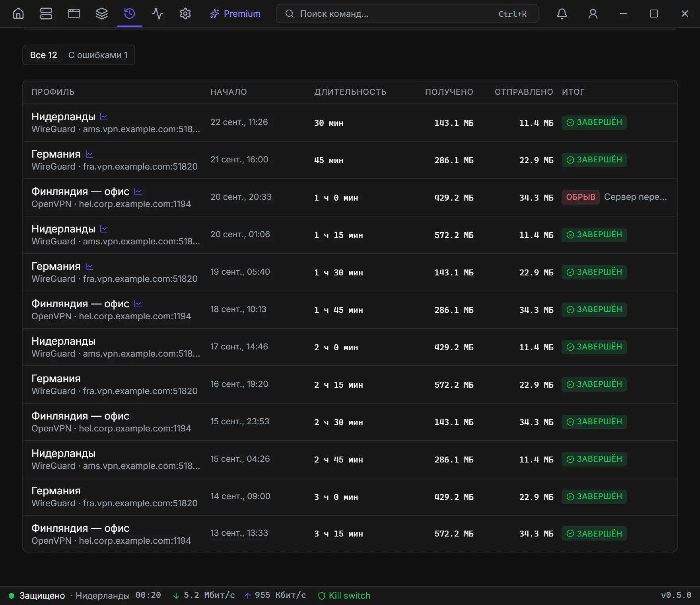Sort by the ДЛИТЕЛЬНОСТЬ column header
The height and width of the screenshot is (605, 700).
[350, 92]
